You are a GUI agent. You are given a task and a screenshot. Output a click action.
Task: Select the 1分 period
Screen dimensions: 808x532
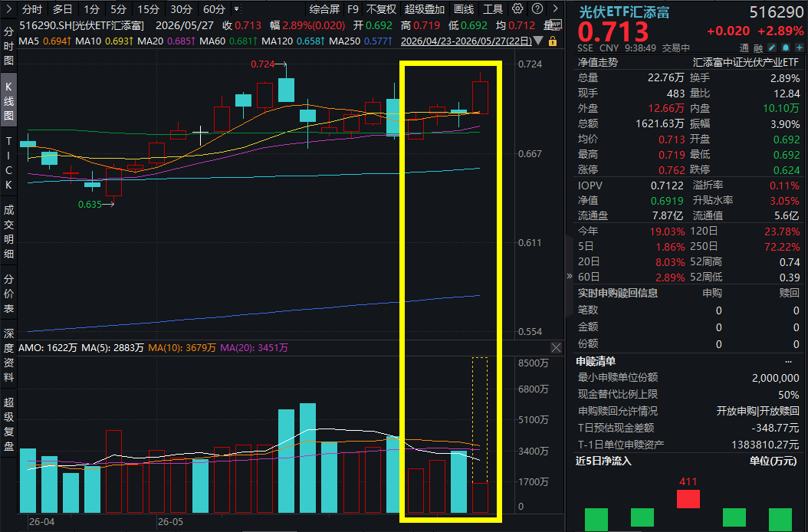click(x=91, y=9)
